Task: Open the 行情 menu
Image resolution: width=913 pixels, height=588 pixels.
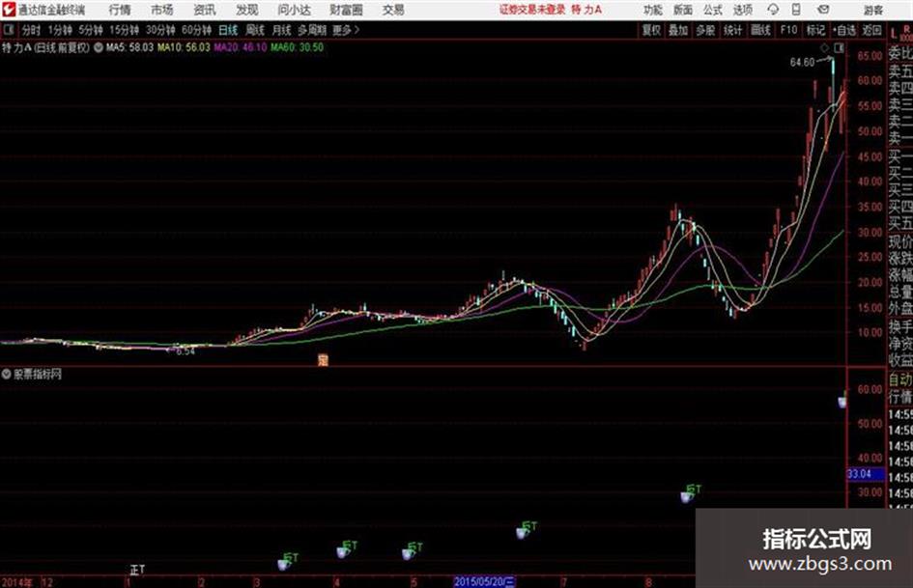Action: [120, 10]
